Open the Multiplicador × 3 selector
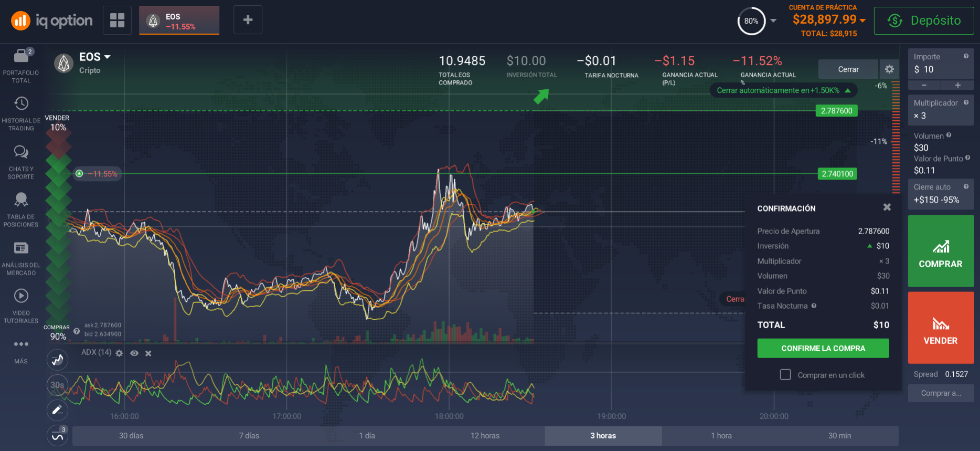This screenshot has width=980, height=451. tap(941, 110)
